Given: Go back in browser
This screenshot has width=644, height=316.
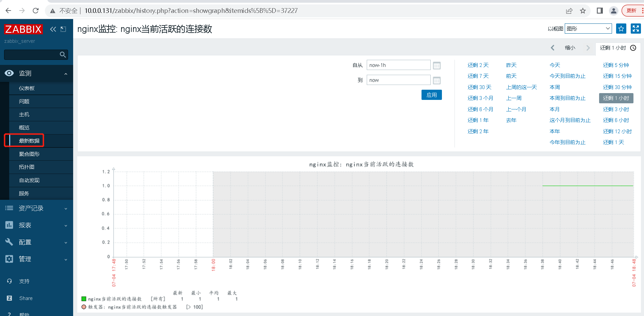Looking at the screenshot, I should coord(9,11).
